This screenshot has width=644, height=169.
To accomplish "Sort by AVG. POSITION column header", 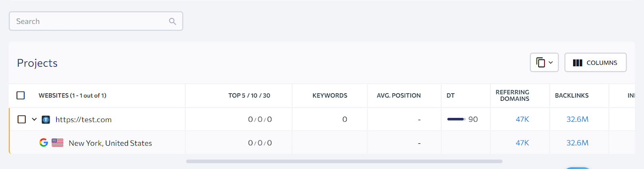I will pyautogui.click(x=398, y=96).
